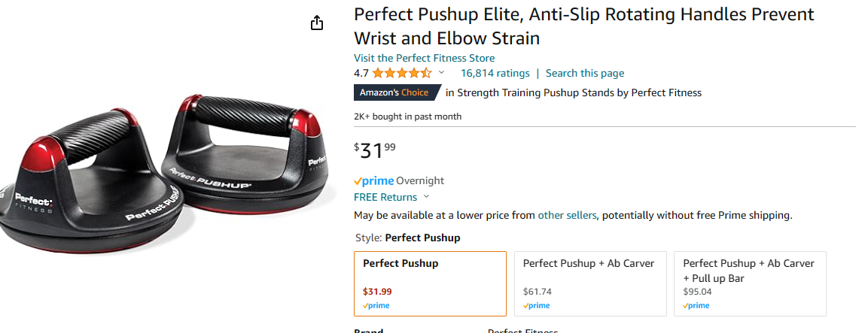
Task: Click the Amazon's Choice badge
Action: [395, 92]
